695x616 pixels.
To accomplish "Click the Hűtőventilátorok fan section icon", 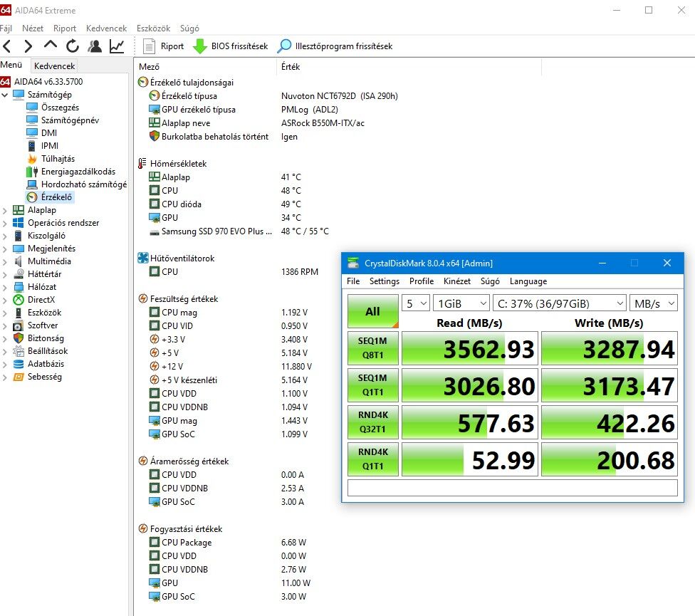I will 142,258.
